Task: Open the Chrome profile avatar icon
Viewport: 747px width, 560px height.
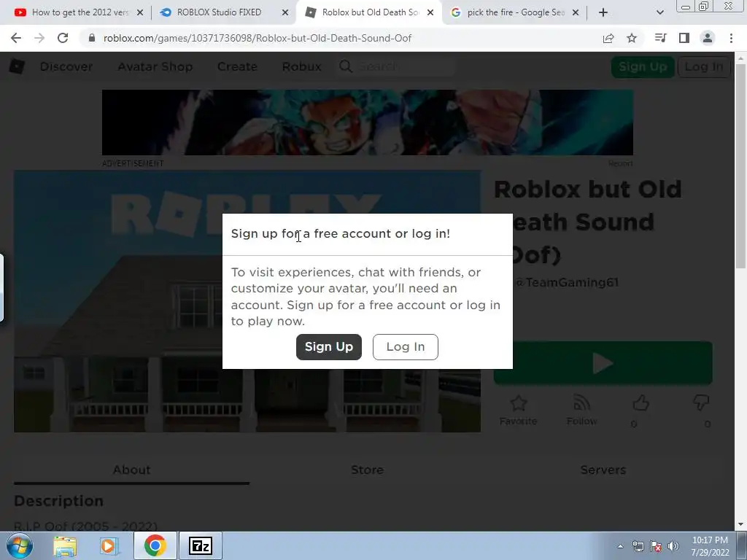Action: coord(708,38)
